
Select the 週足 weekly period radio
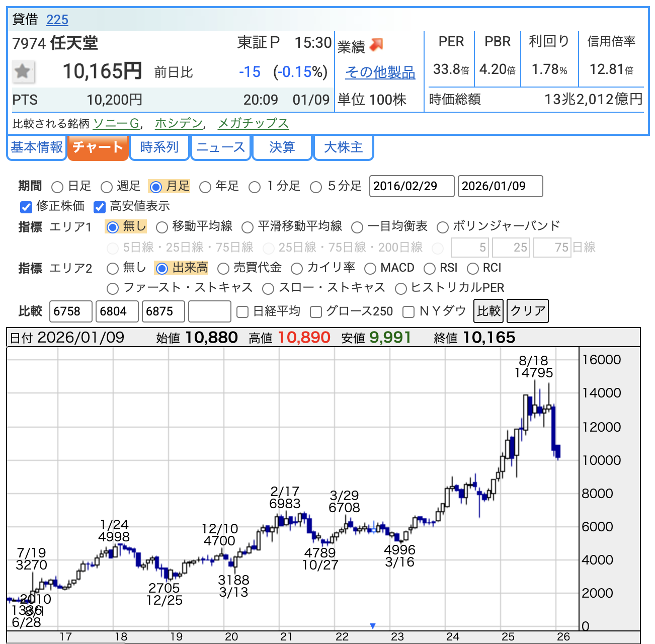pyautogui.click(x=107, y=187)
